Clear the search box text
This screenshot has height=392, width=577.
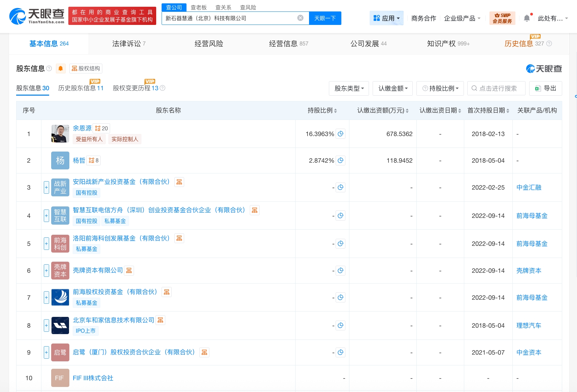(300, 18)
